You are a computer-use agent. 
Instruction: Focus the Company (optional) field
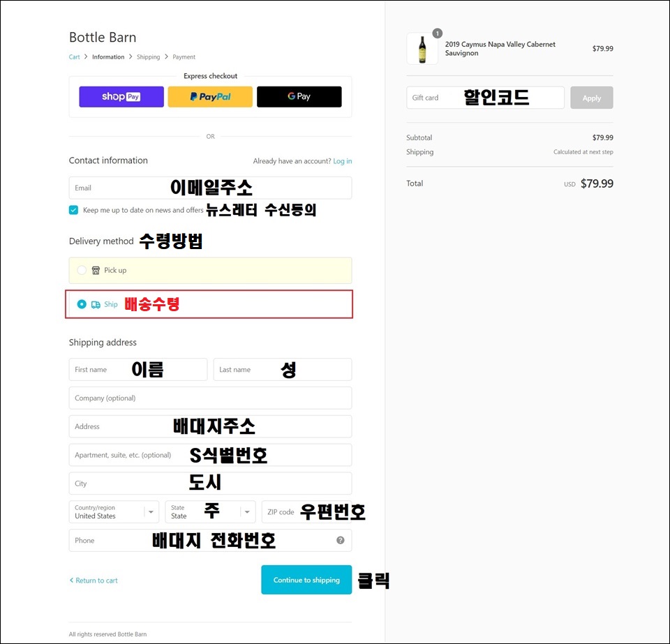[x=210, y=398]
